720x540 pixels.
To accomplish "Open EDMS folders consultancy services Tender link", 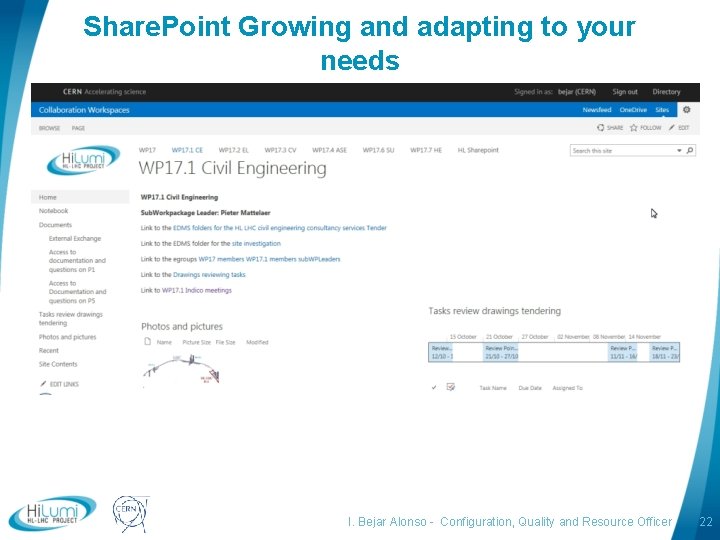I will pos(280,228).
